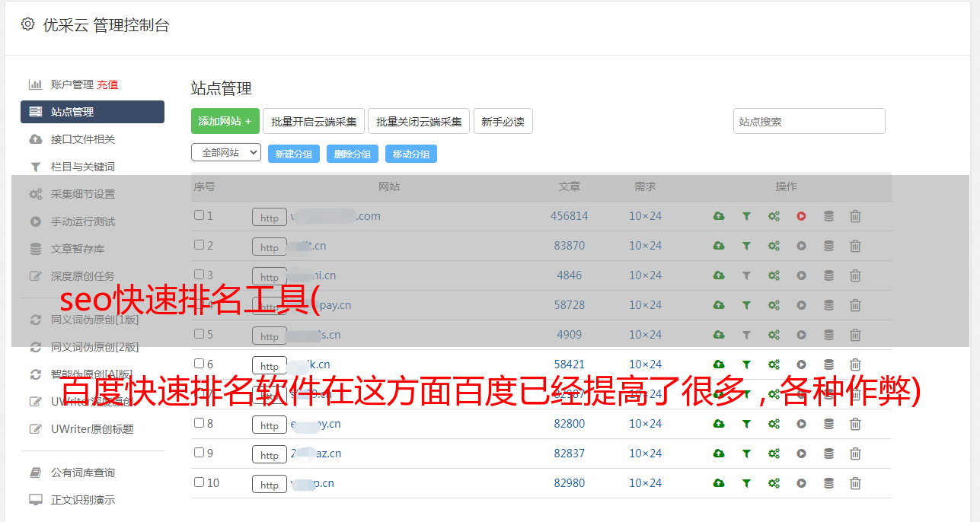This screenshot has width=980, height=522.
Task: Click the http button in row 1
Action: click(270, 218)
